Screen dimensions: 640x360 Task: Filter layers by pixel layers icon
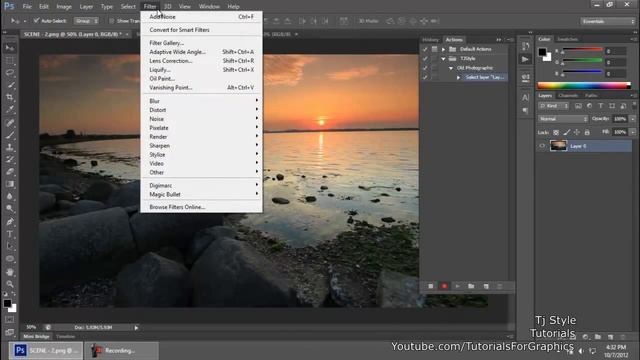[x=578, y=106]
